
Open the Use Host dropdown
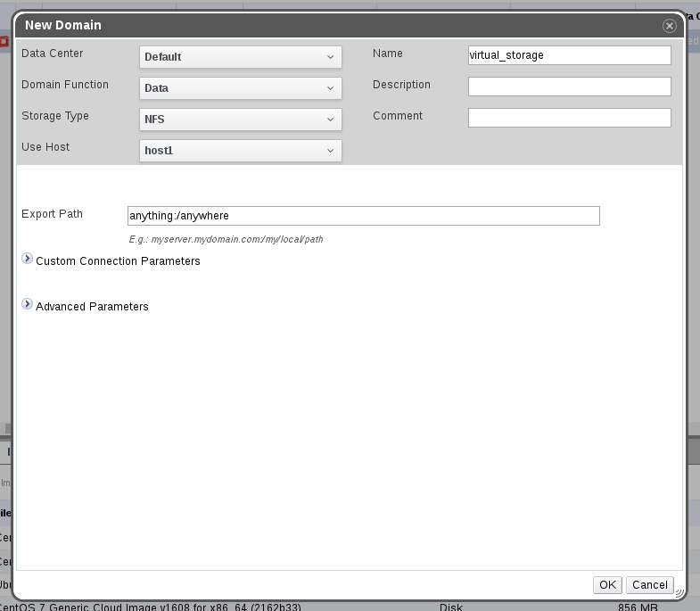(241, 151)
